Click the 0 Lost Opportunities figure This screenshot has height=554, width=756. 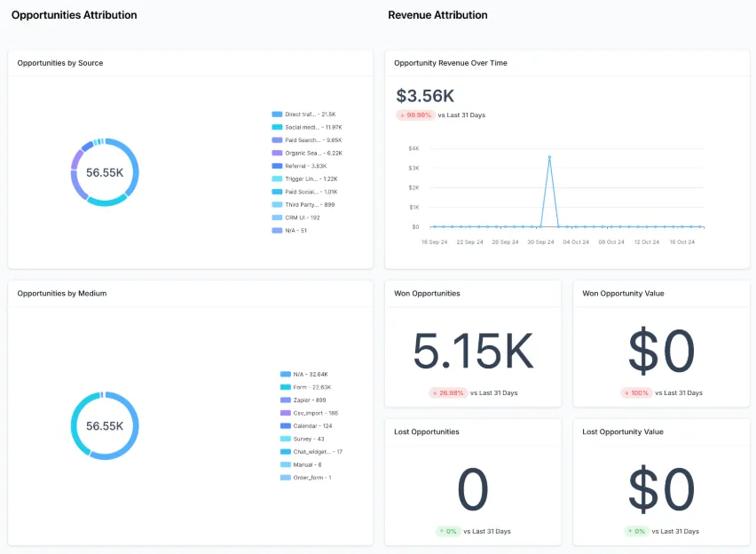(x=472, y=489)
